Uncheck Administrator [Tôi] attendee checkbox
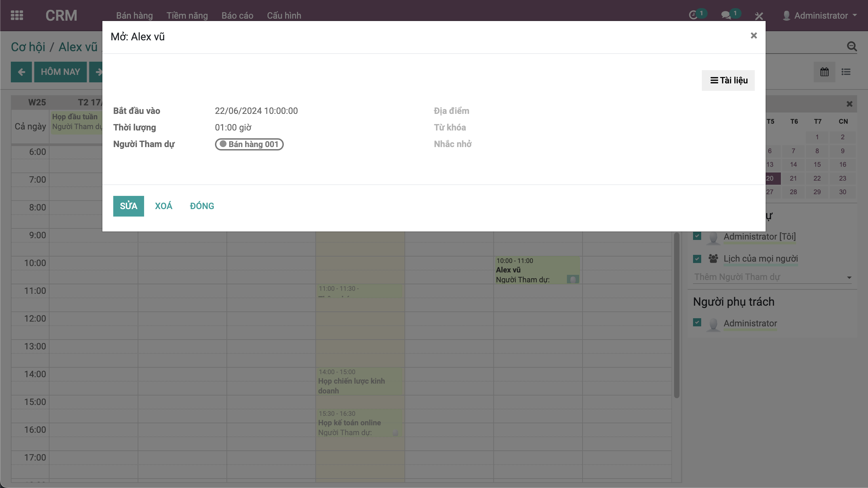Screen dimensions: 868x488 click(697, 236)
